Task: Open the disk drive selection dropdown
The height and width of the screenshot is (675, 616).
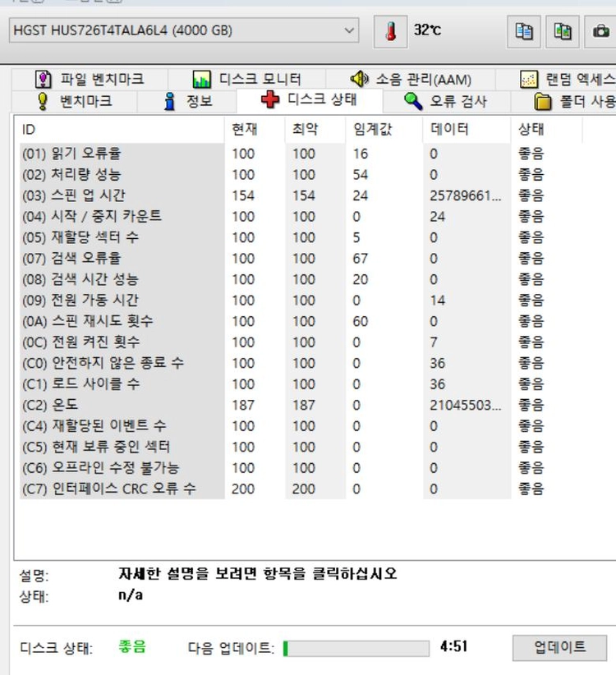Action: tap(184, 30)
